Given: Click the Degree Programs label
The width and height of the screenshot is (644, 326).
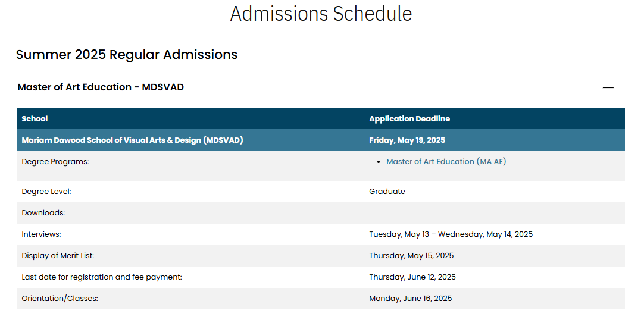Looking at the screenshot, I should [x=55, y=162].
